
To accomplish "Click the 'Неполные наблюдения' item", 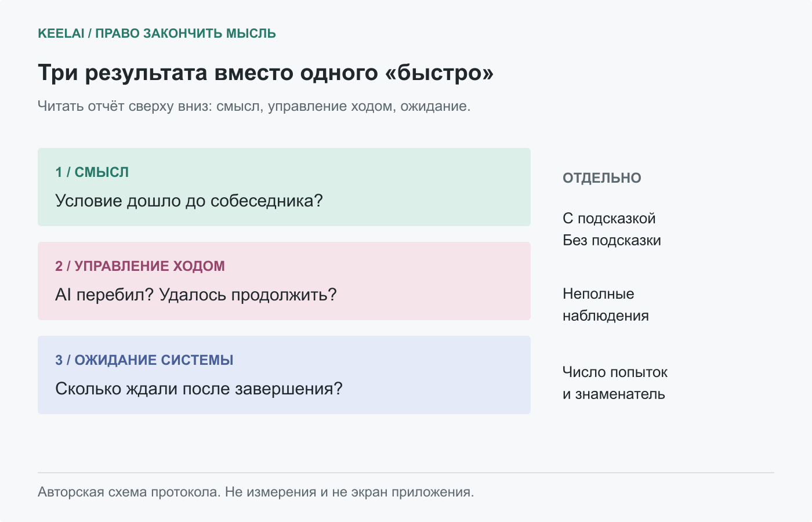I will coord(606,305).
